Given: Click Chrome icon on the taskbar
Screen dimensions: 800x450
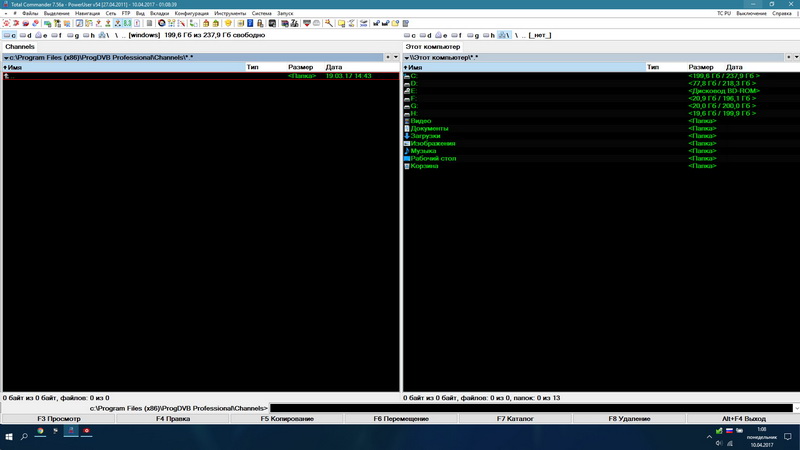Looking at the screenshot, I should tap(40, 431).
